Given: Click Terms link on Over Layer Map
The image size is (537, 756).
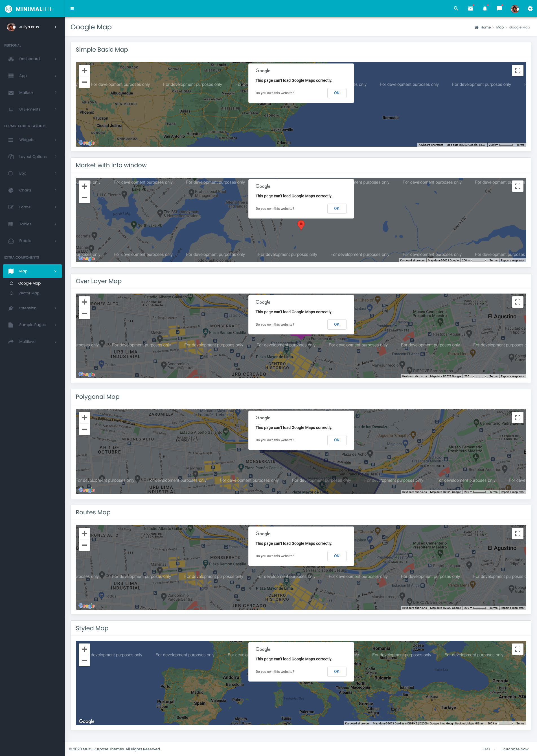Looking at the screenshot, I should click(x=493, y=376).
